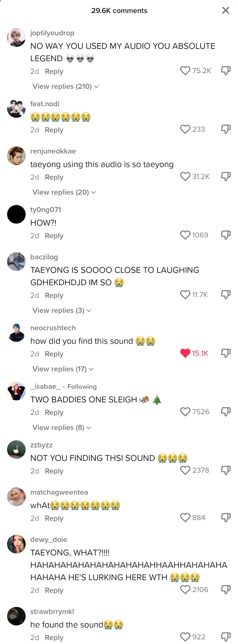Open zzbyzz's swan profile picture
238x644 pixels.
16,449
